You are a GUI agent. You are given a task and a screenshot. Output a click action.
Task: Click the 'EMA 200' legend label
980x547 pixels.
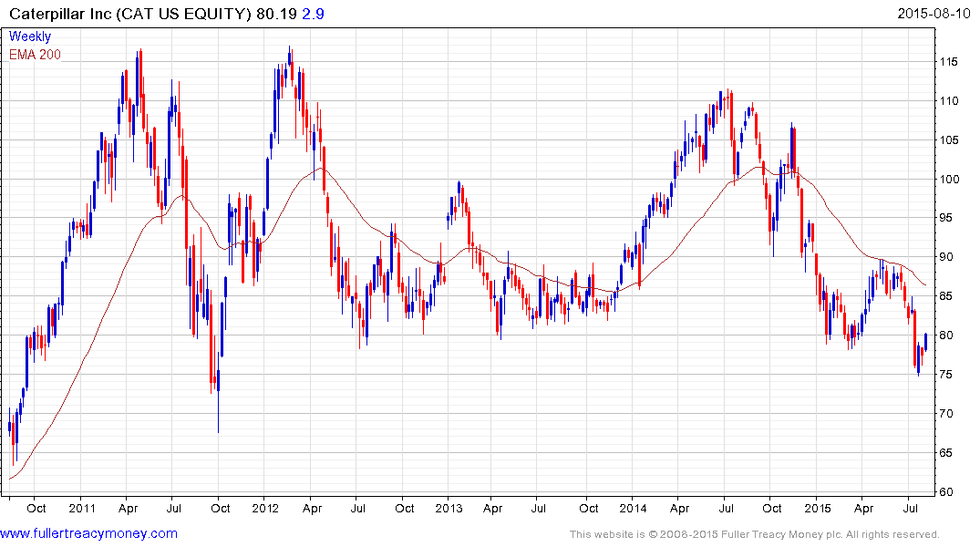tap(35, 55)
